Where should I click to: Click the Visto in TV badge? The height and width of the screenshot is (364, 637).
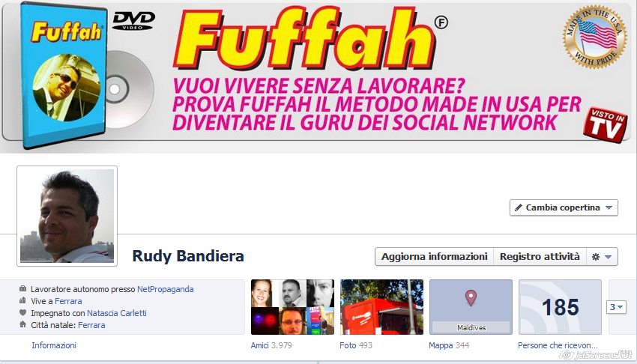pyautogui.click(x=606, y=124)
